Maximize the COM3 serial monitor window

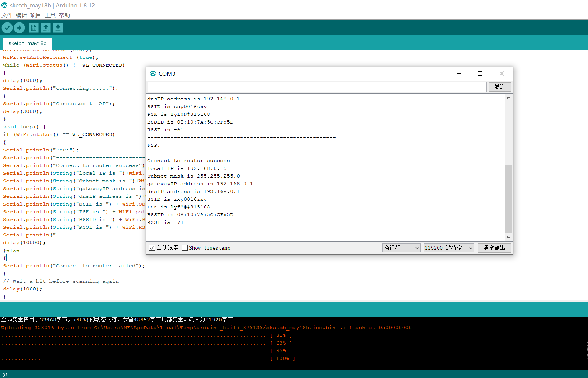tap(480, 74)
